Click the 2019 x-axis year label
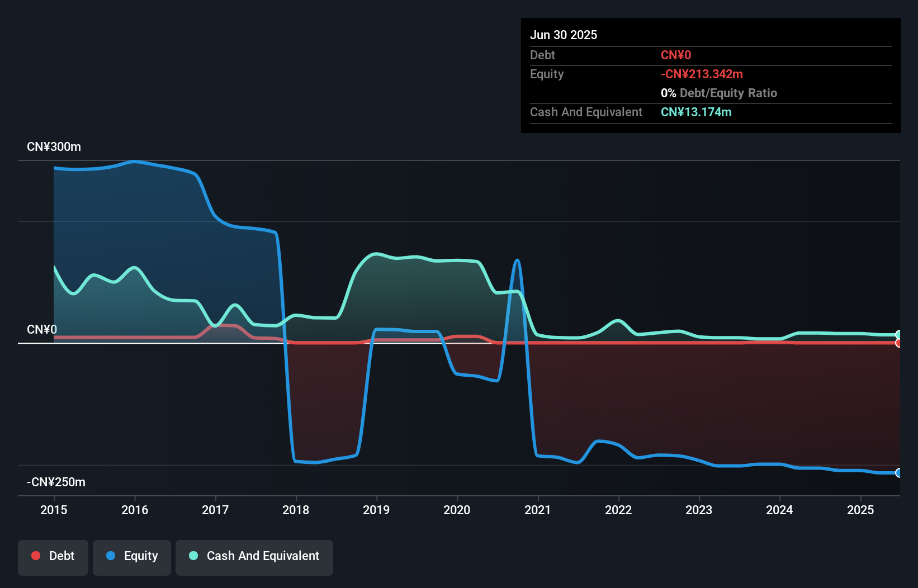918x588 pixels. pos(376,510)
